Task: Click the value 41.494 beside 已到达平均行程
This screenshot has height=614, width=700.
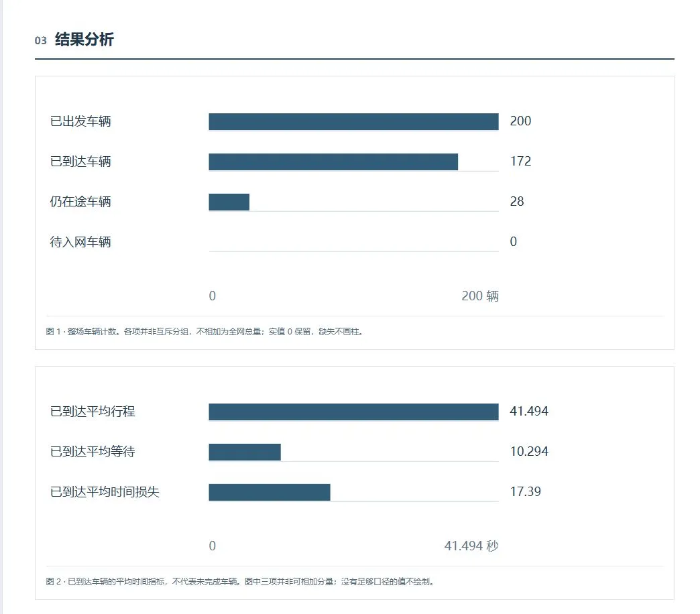Action: point(529,411)
